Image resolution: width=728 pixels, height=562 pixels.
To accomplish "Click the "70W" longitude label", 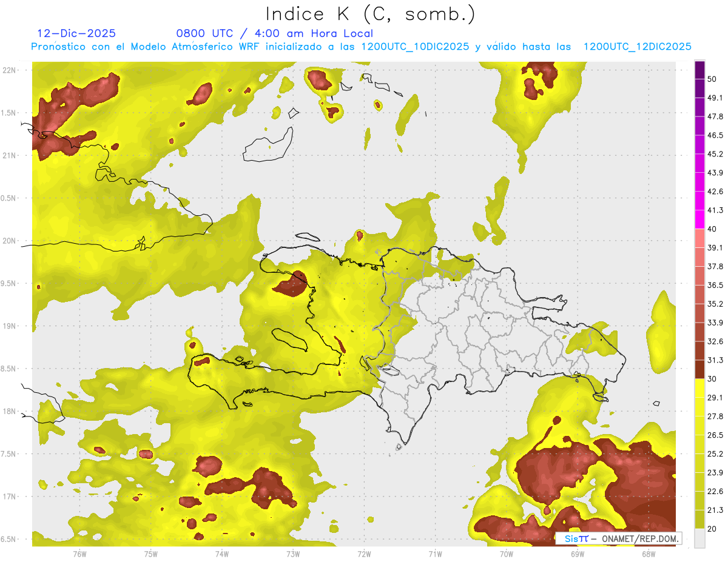I will [x=507, y=554].
